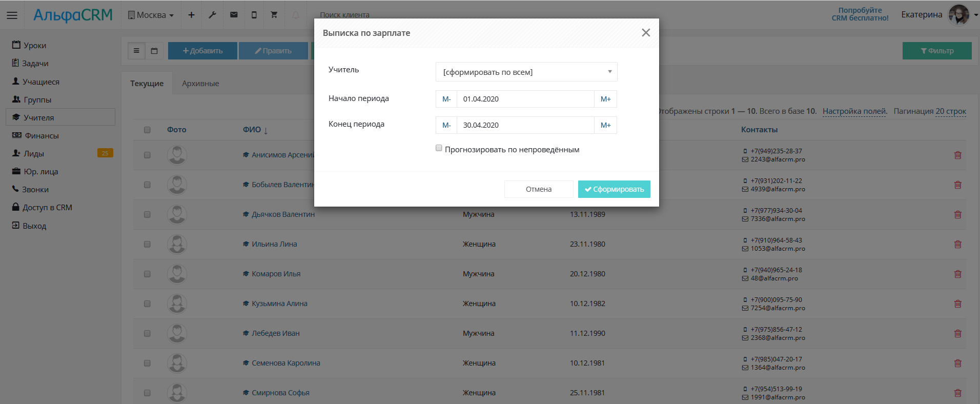The image size is (980, 404).
Task: Click the Отмена button
Action: (x=539, y=189)
